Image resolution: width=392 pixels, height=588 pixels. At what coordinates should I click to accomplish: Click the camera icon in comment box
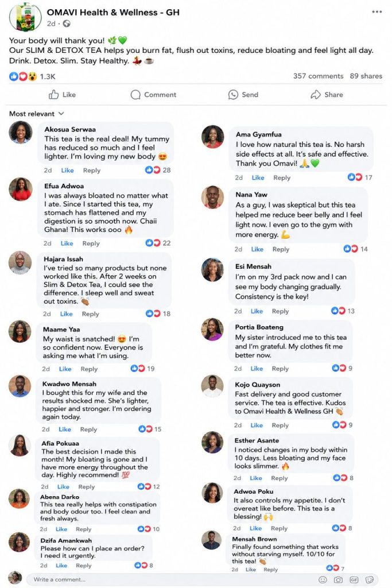click(x=338, y=580)
